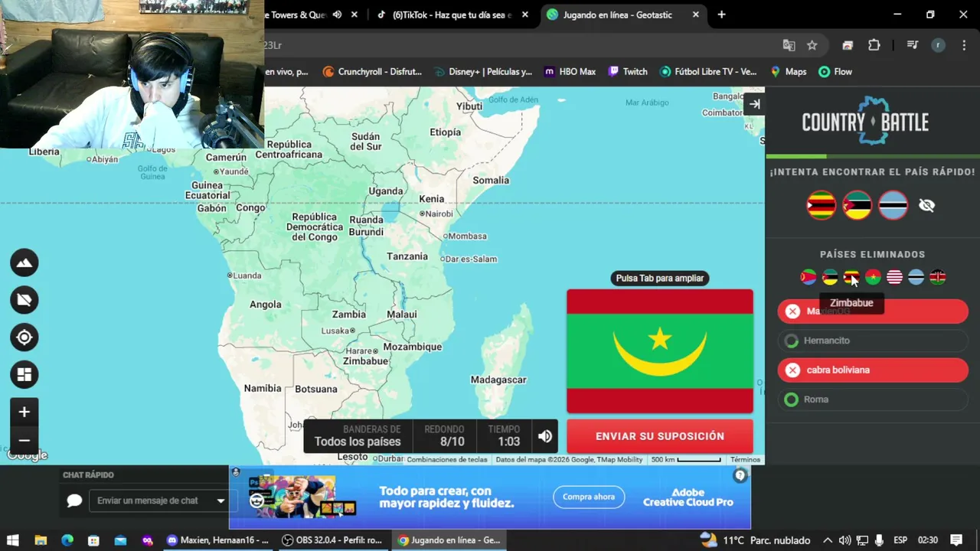980x551 pixels.
Task: Click the Mozambique flag in guessed row
Action: pos(857,205)
